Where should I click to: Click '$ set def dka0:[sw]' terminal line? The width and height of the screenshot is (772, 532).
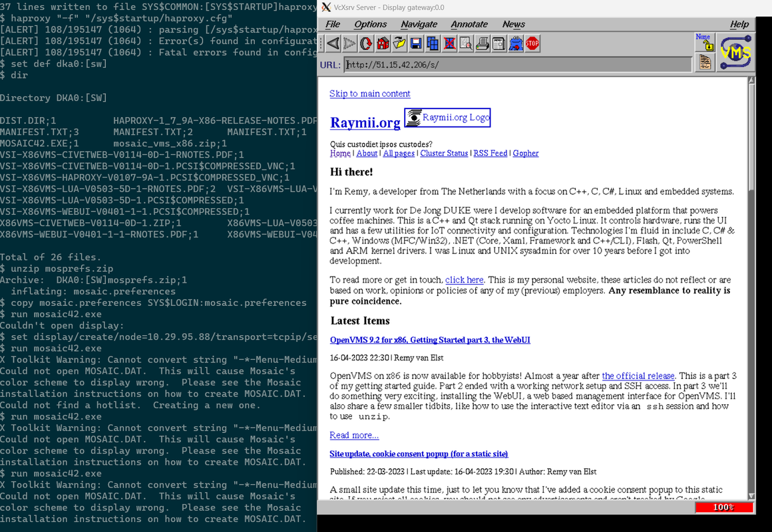pos(53,63)
